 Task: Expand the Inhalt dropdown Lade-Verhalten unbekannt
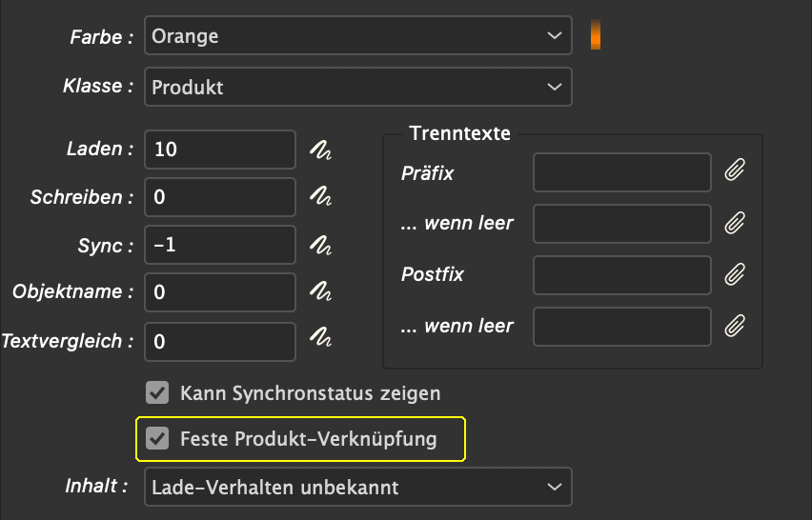coord(357,487)
